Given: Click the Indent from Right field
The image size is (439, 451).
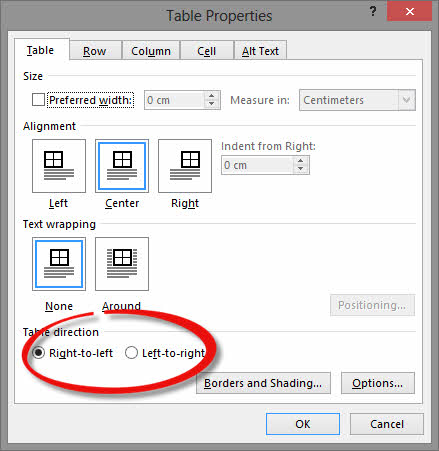Looking at the screenshot, I should click(x=258, y=165).
